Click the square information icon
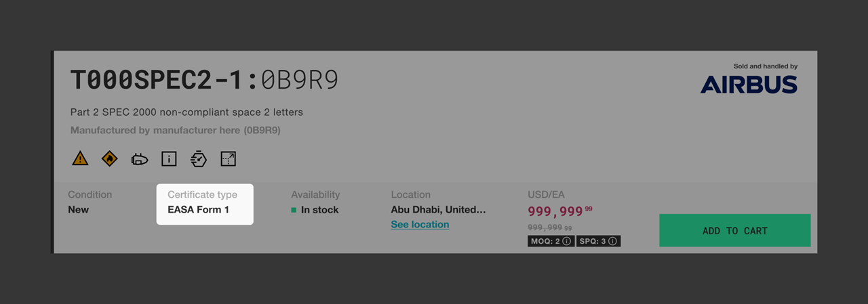The image size is (868, 304). point(169,159)
